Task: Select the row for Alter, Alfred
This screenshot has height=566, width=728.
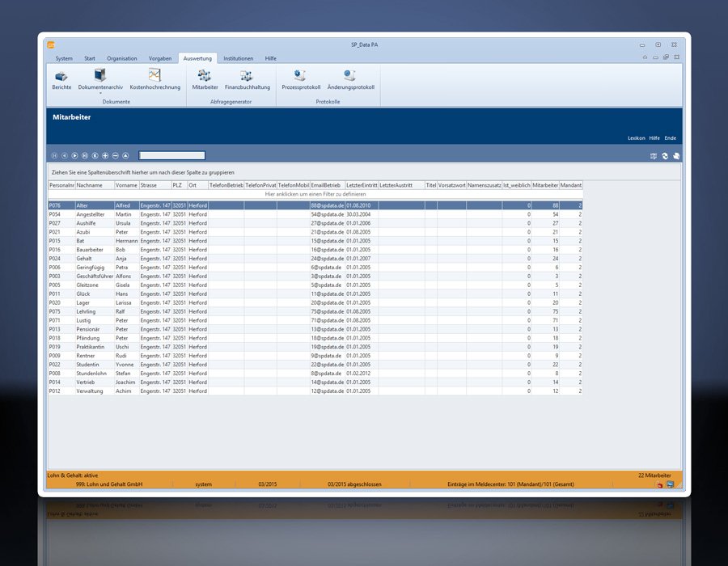Action: pos(315,205)
